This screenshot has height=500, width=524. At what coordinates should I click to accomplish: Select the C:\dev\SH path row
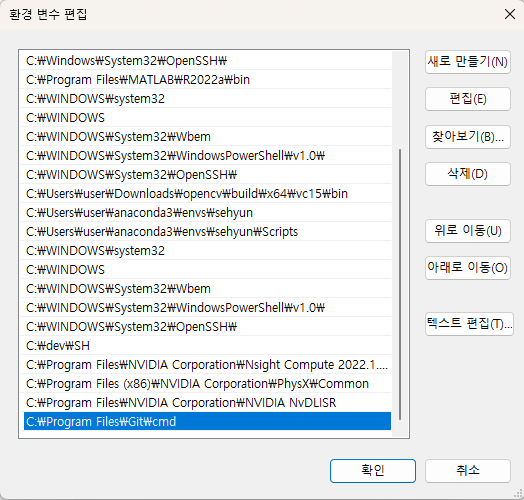206,346
